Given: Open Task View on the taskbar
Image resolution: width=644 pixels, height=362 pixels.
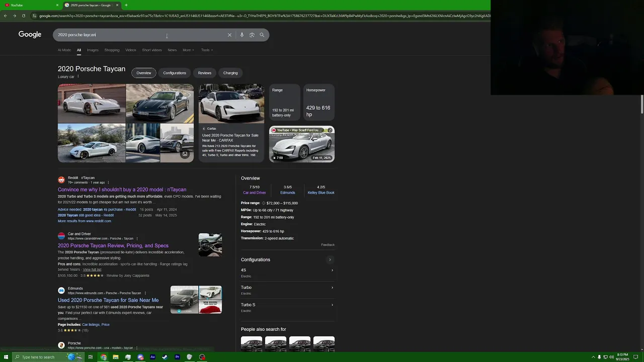Looking at the screenshot, I should pos(91,357).
